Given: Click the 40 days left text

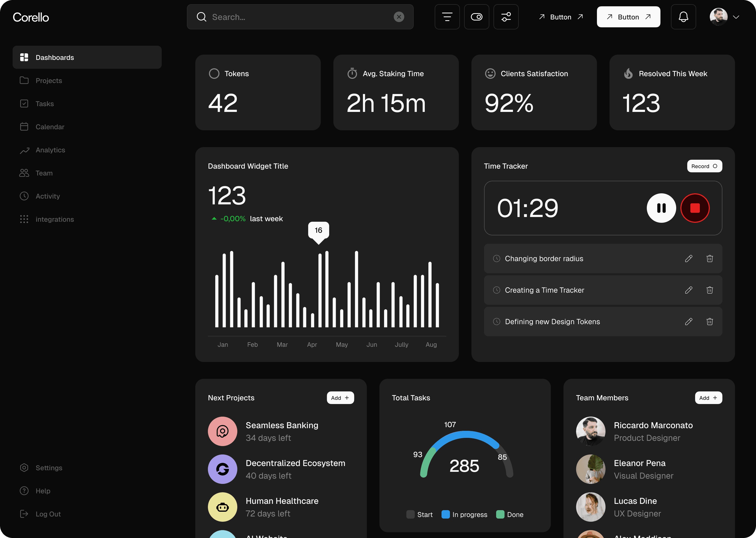Looking at the screenshot, I should pyautogui.click(x=269, y=476).
